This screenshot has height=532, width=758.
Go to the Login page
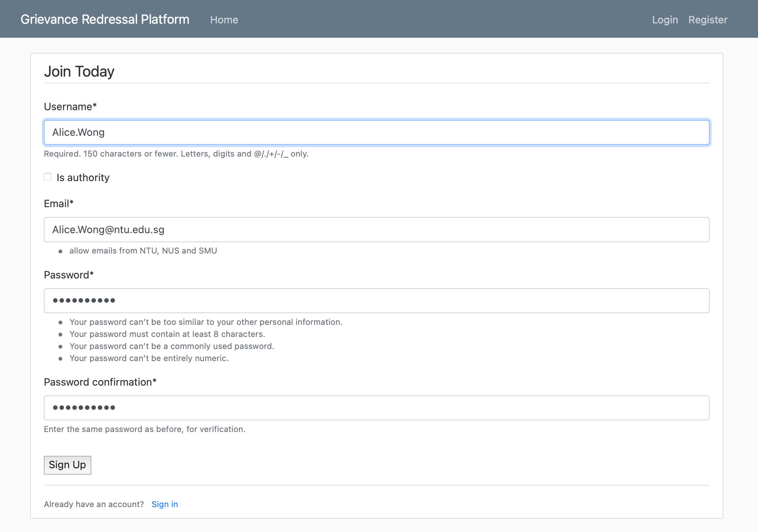[665, 20]
